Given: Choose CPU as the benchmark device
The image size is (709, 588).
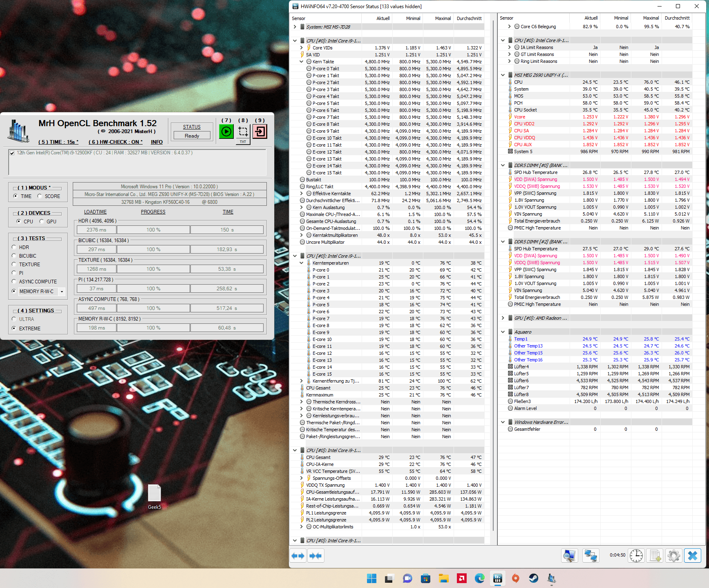Looking at the screenshot, I should pos(18,221).
